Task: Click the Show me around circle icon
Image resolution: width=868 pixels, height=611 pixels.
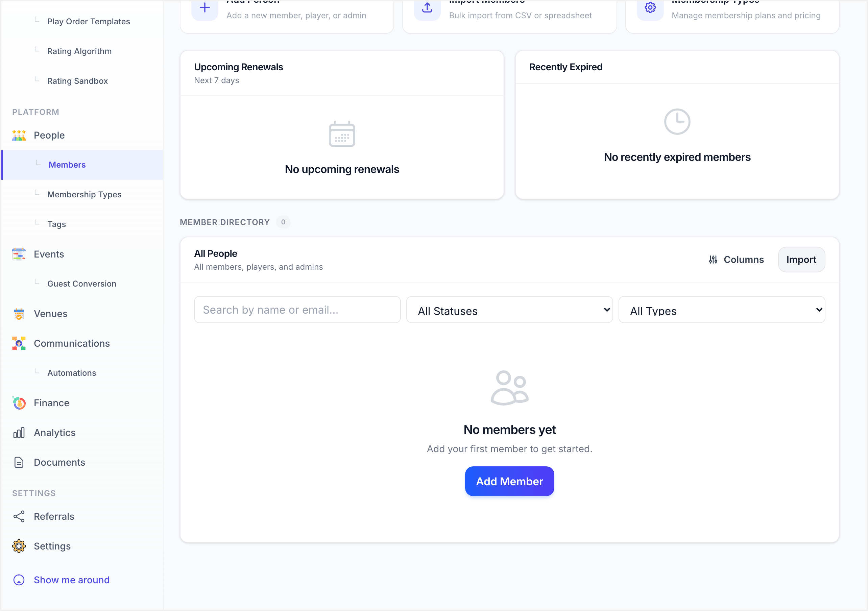Action: pyautogui.click(x=19, y=580)
